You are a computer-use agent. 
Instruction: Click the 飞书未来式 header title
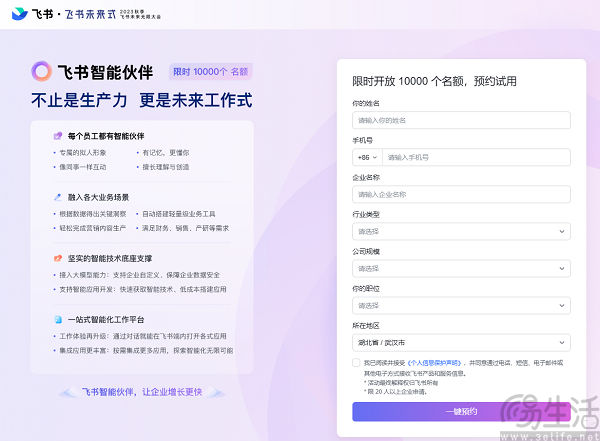(x=90, y=14)
